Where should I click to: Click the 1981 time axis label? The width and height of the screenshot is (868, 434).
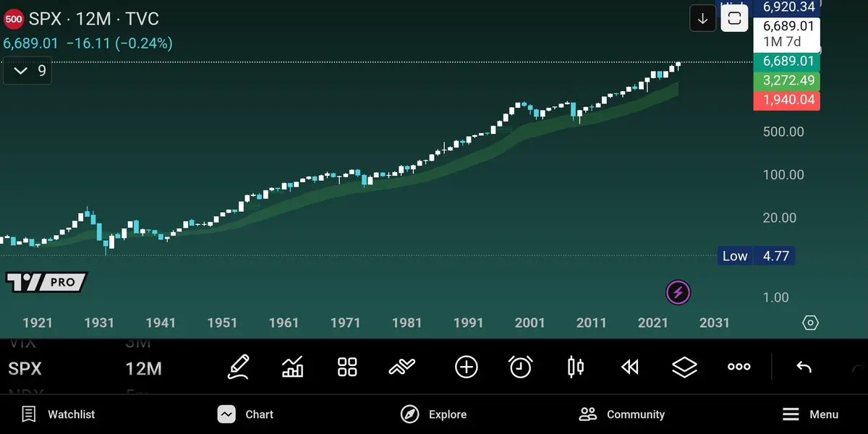point(407,323)
